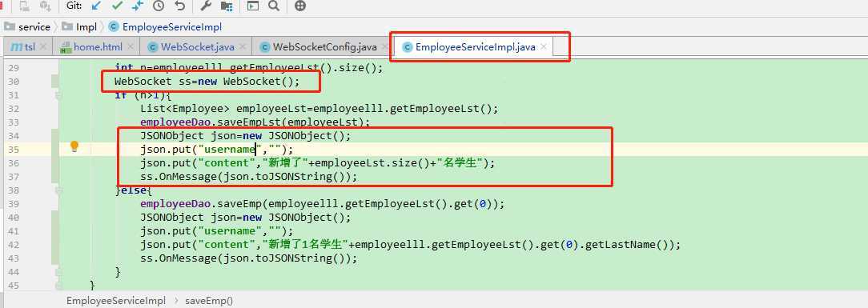The height and width of the screenshot is (308, 868).
Task: Click the Search Everywhere magnifier icon
Action: (x=274, y=6)
